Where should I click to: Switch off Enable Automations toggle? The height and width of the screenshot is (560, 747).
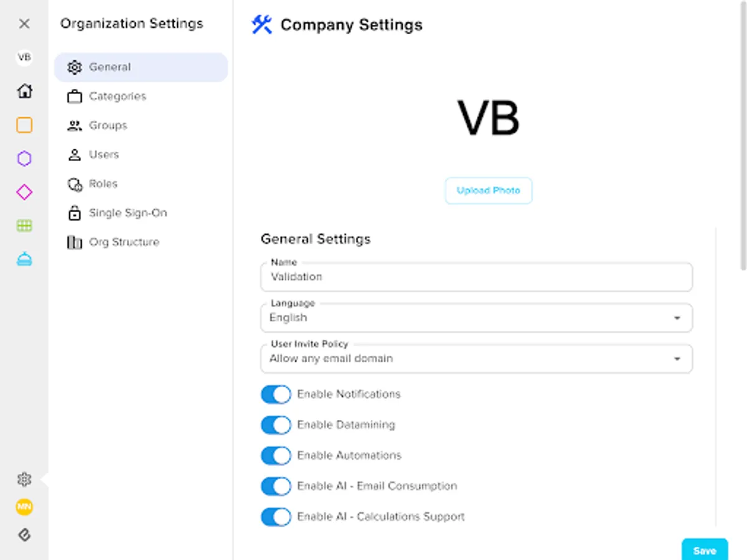(276, 455)
